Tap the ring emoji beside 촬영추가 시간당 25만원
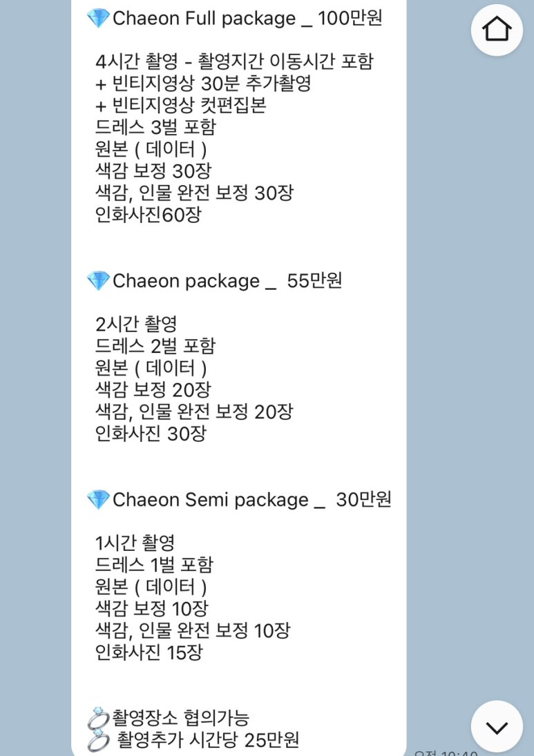 [98, 739]
